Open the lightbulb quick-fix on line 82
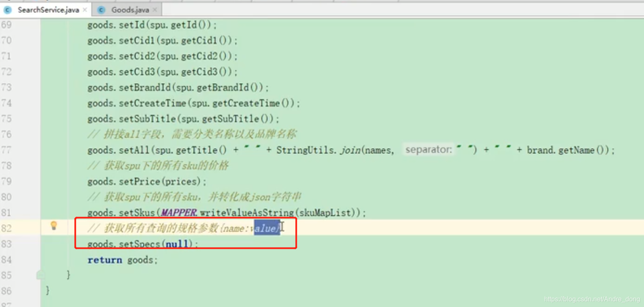 tap(54, 225)
